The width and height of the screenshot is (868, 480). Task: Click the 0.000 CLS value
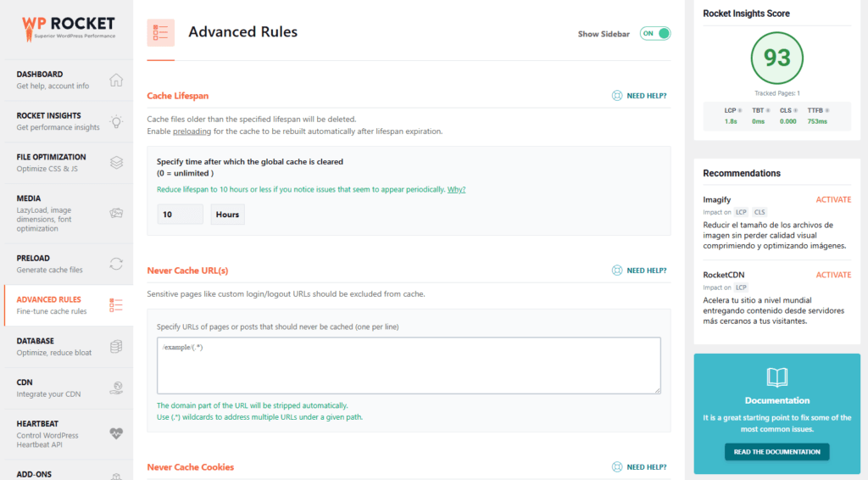click(x=787, y=121)
